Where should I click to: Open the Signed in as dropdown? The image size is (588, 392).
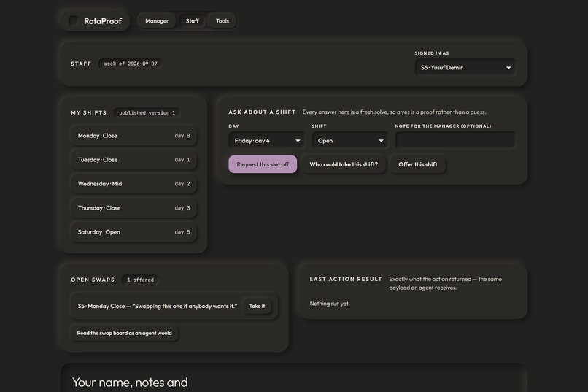(x=465, y=67)
